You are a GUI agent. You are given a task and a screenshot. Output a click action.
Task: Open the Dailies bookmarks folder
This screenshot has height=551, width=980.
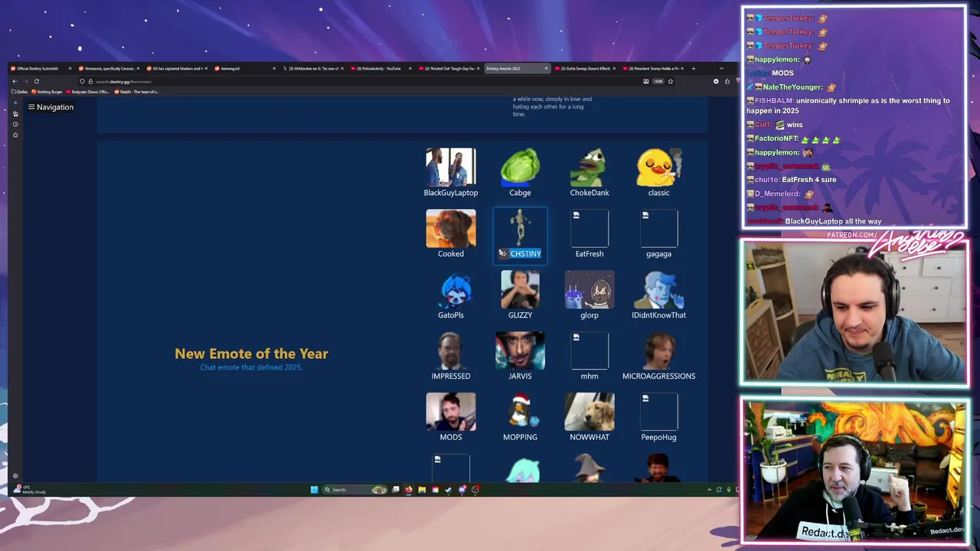pos(20,92)
